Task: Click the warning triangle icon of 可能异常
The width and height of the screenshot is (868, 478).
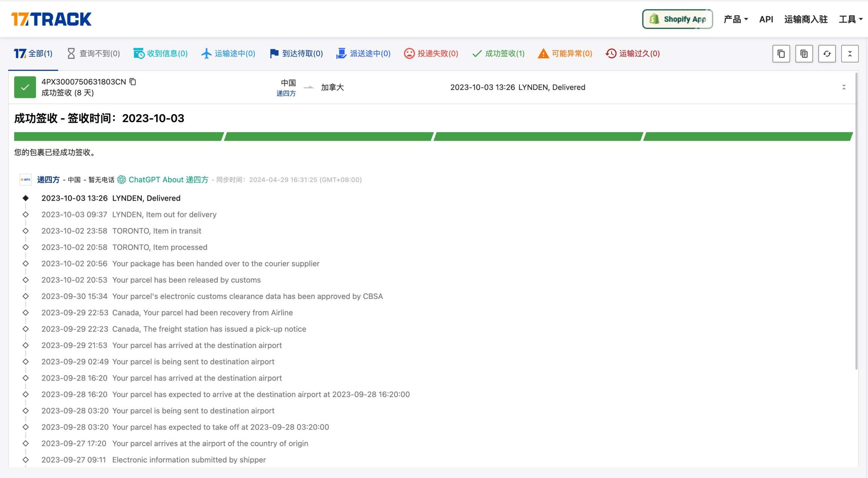Action: (543, 54)
